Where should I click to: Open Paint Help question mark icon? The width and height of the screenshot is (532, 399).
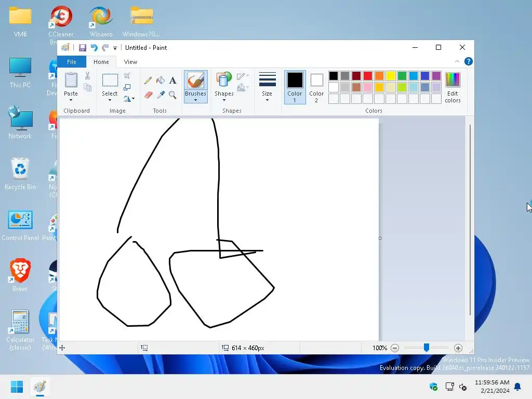[x=468, y=61]
